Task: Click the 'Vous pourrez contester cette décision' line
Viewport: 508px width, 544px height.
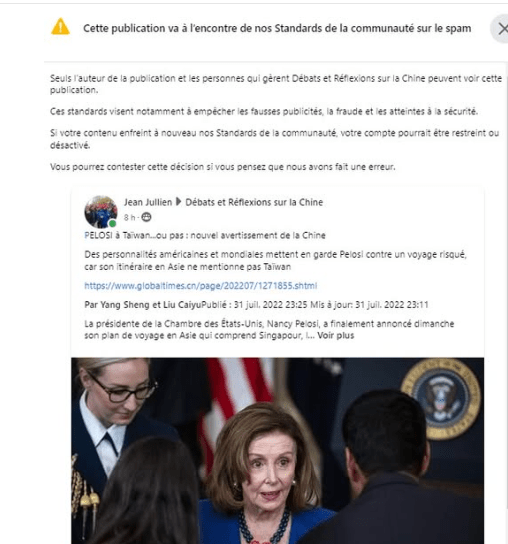Action: 222,167
